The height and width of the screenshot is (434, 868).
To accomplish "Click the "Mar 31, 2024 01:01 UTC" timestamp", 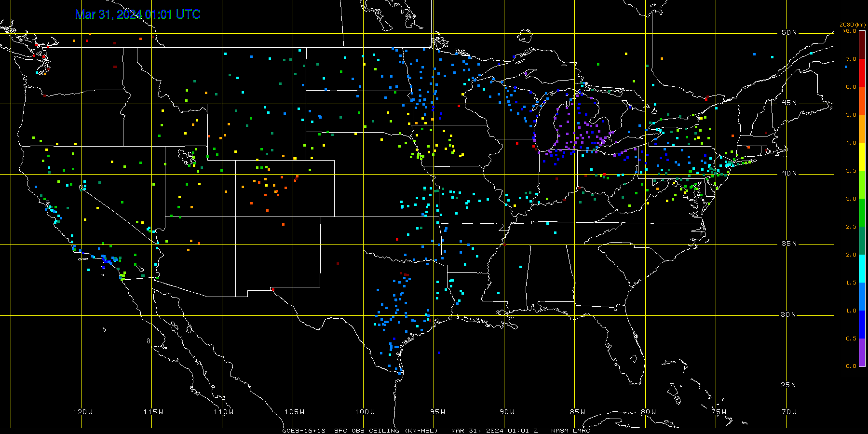I will pos(138,14).
